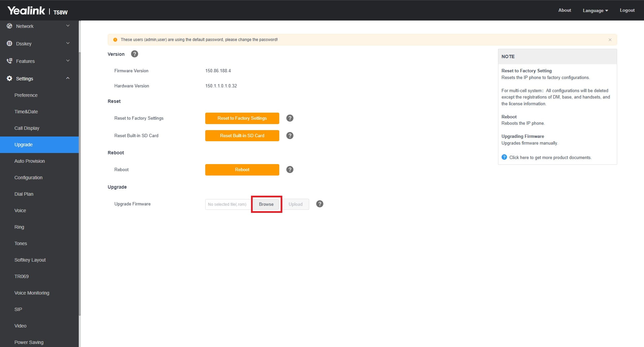The width and height of the screenshot is (644, 347).
Task: Dismiss the default password warning banner
Action: (x=610, y=40)
